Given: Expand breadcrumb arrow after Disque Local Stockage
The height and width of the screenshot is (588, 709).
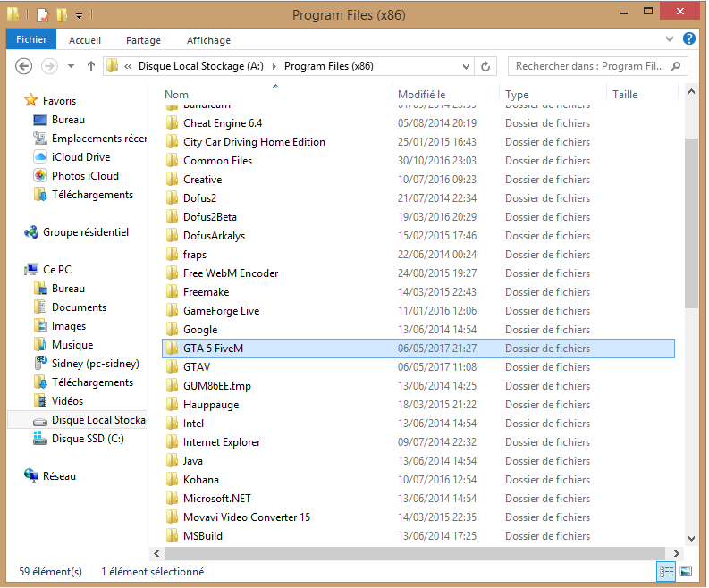Looking at the screenshot, I should (x=274, y=66).
